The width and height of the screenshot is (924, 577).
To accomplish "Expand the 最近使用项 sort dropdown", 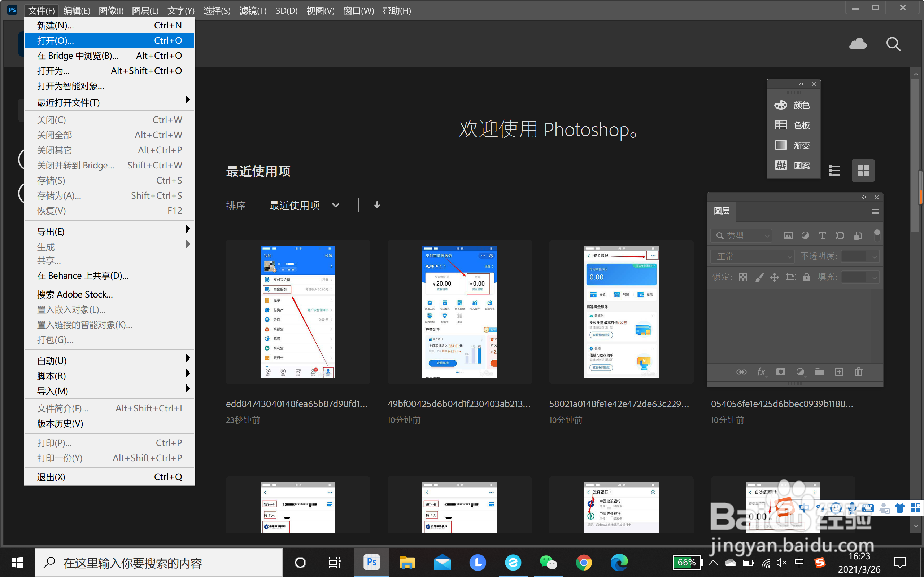I will pos(304,205).
